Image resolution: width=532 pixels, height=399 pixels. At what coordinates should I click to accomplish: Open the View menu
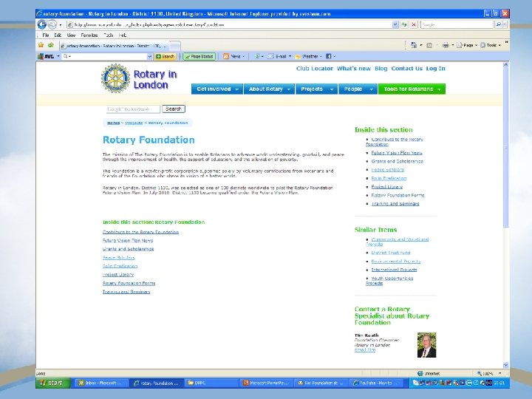coord(71,35)
